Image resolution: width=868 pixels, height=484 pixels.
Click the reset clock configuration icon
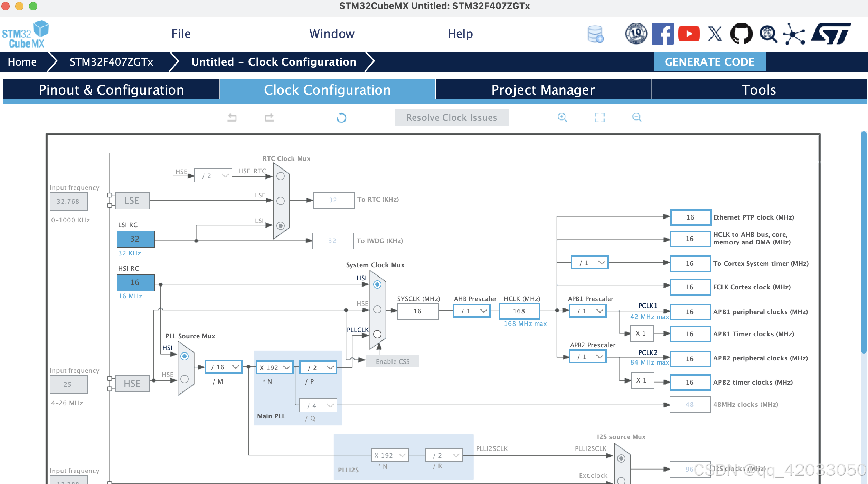click(x=341, y=118)
